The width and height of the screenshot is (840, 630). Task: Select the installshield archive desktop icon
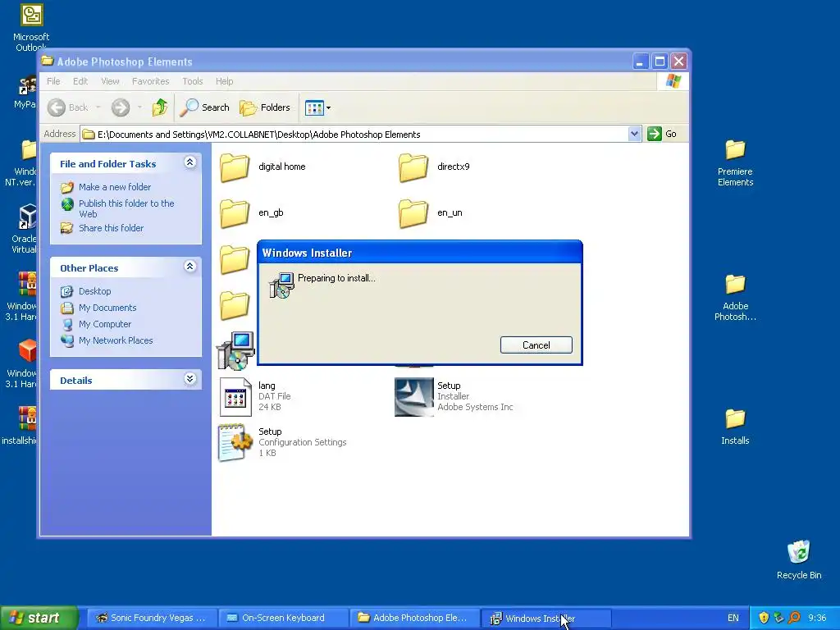pos(21,427)
